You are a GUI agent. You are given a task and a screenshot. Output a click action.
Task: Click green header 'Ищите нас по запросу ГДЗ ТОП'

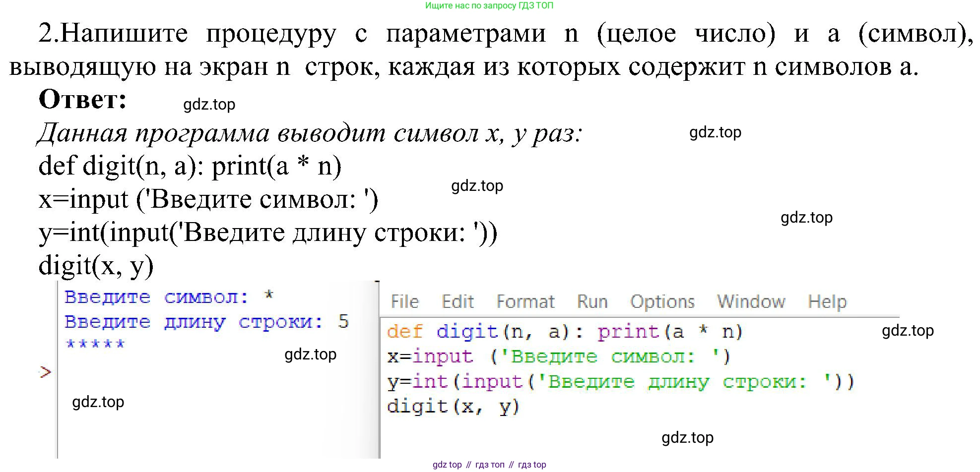pos(489,5)
